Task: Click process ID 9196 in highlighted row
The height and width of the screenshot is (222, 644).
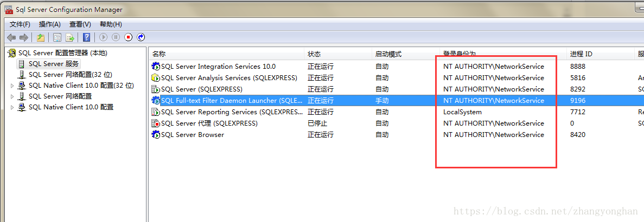Action: [x=577, y=100]
